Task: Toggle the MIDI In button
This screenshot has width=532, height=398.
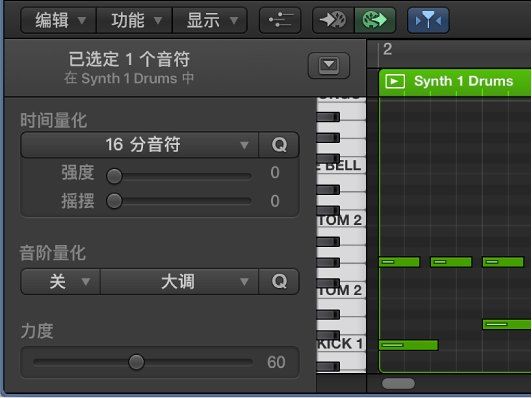Action: click(333, 20)
